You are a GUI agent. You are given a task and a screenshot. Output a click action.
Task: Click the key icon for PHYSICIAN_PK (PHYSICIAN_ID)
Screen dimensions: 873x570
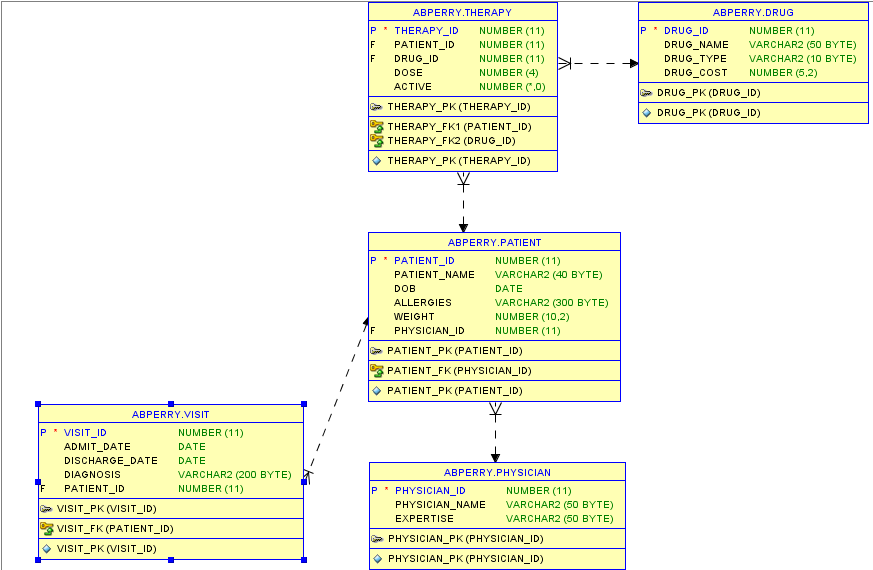point(377,539)
